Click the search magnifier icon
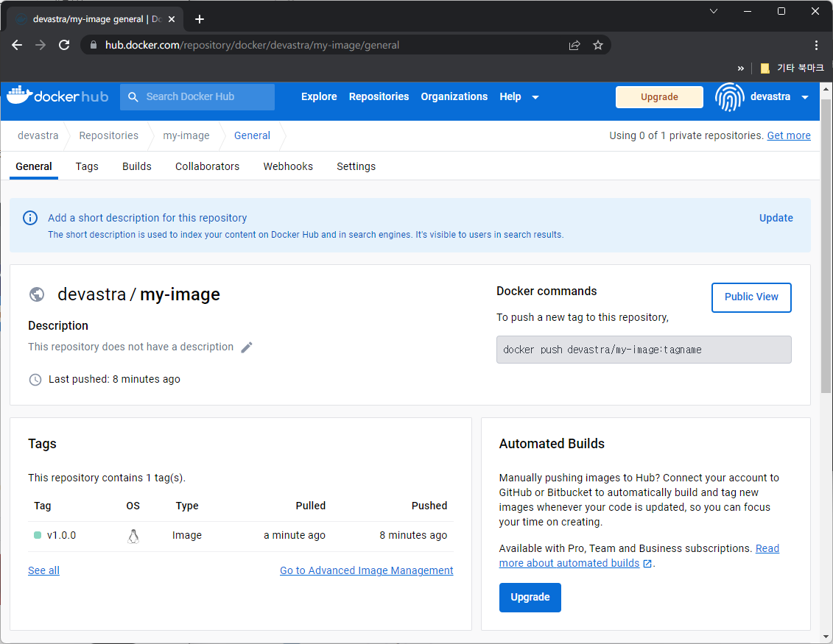Image resolution: width=833 pixels, height=644 pixels. point(133,97)
